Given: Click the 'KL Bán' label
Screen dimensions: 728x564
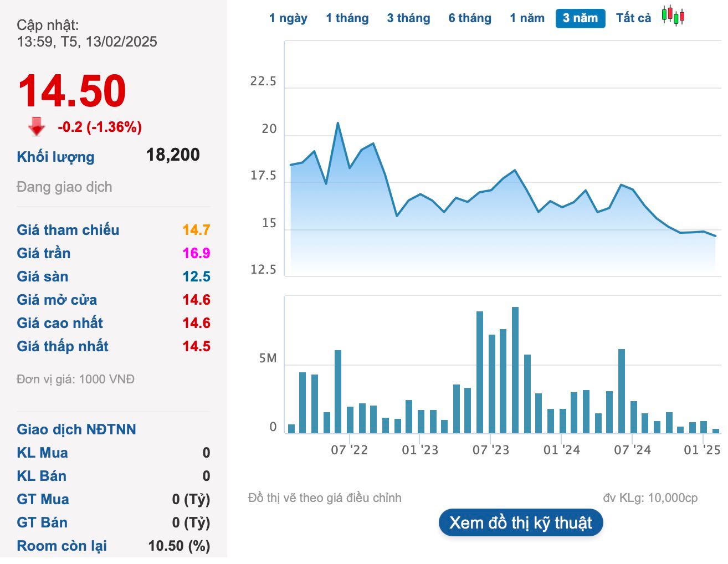Looking at the screenshot, I should click(42, 476).
